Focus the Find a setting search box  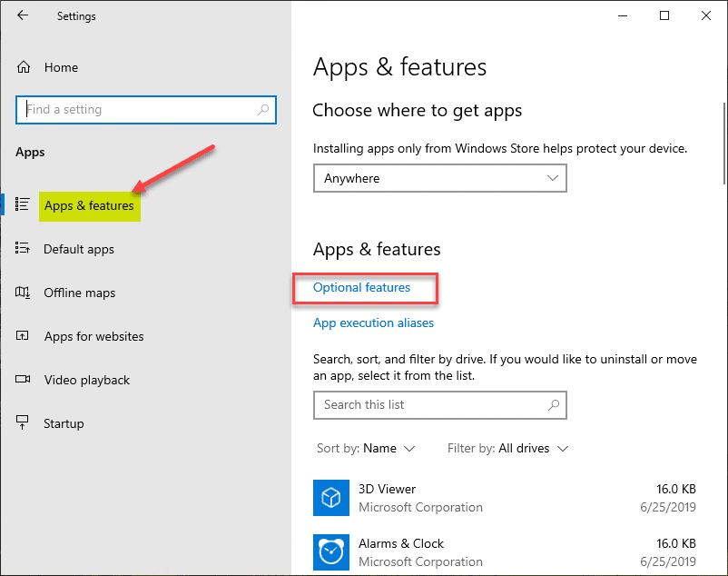tap(146, 110)
